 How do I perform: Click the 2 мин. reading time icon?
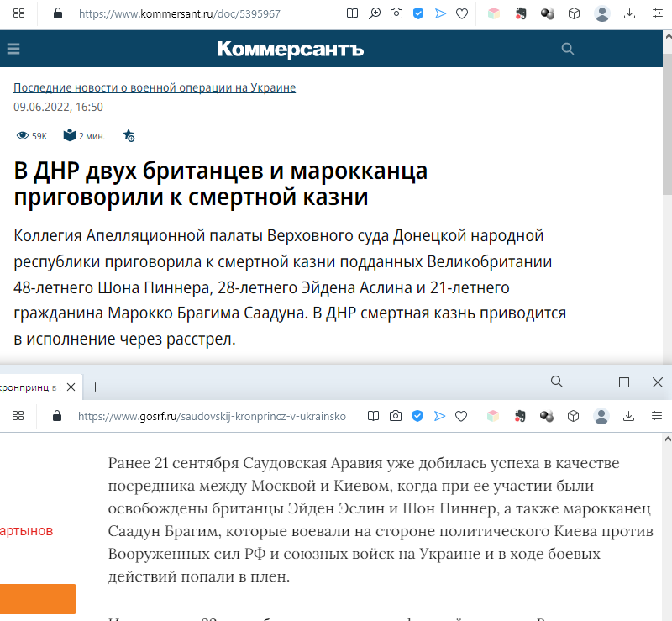coord(70,135)
